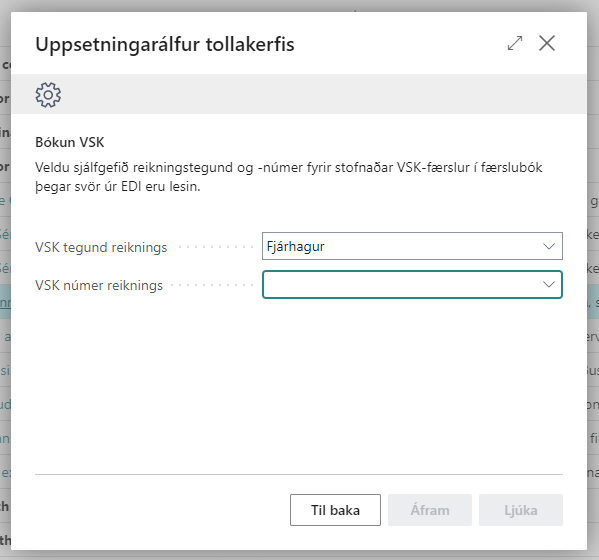Select the Fjárhagur combo box value
Screen dimensions: 599x560
pyautogui.click(x=412, y=246)
